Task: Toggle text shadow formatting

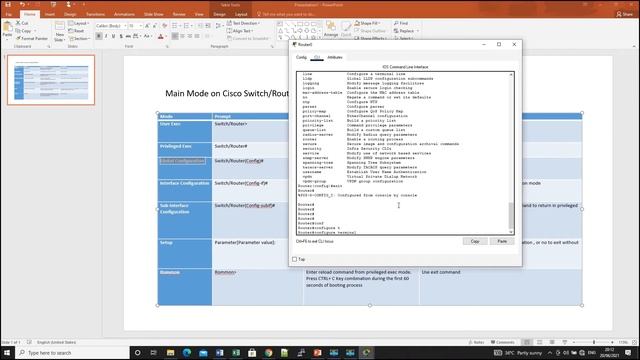Action: pos(121,36)
